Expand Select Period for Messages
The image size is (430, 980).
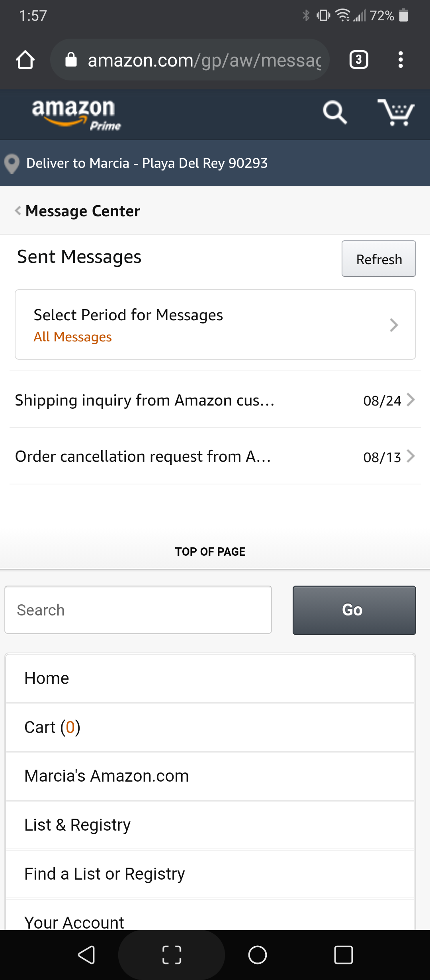pyautogui.click(x=215, y=325)
